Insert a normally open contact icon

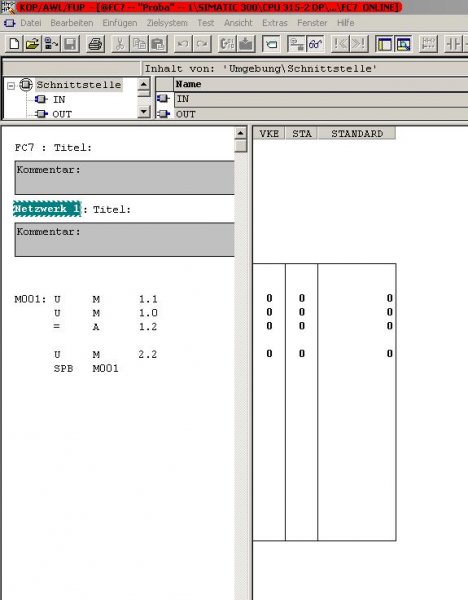point(453,44)
